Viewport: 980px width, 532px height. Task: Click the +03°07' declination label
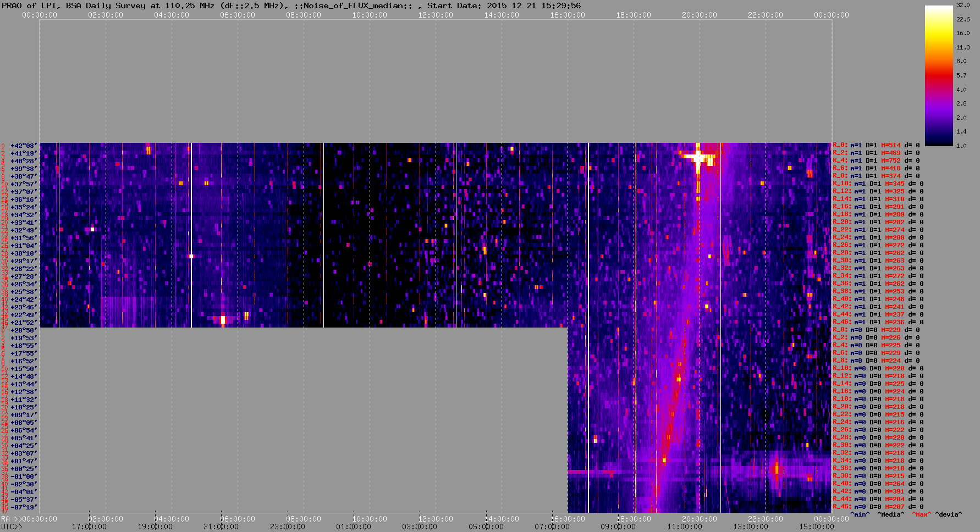(x=24, y=453)
